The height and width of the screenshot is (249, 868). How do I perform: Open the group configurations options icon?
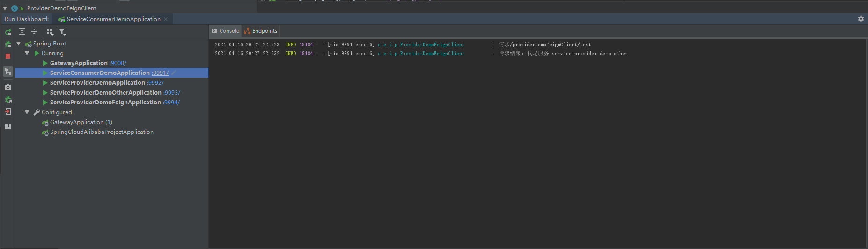pos(50,32)
